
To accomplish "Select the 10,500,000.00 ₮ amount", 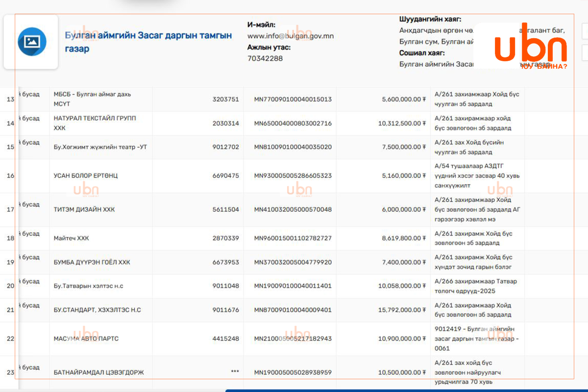I will coord(402,372).
